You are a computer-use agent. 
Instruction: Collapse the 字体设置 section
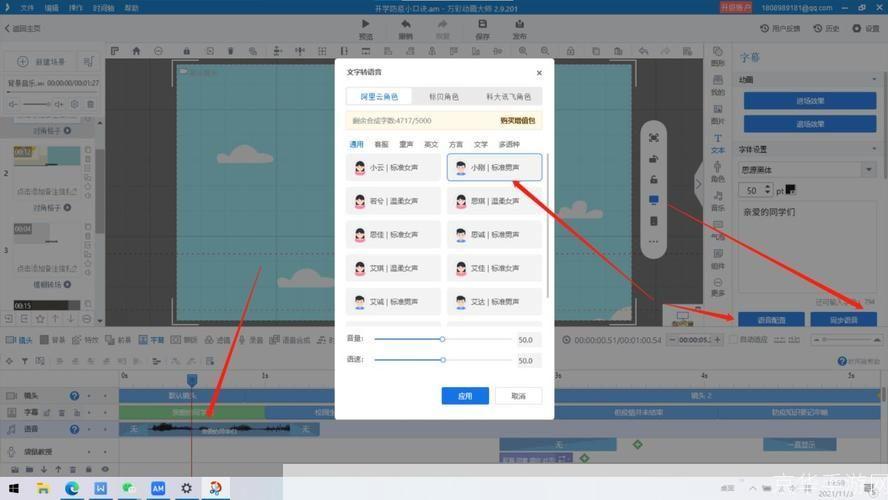[874, 149]
